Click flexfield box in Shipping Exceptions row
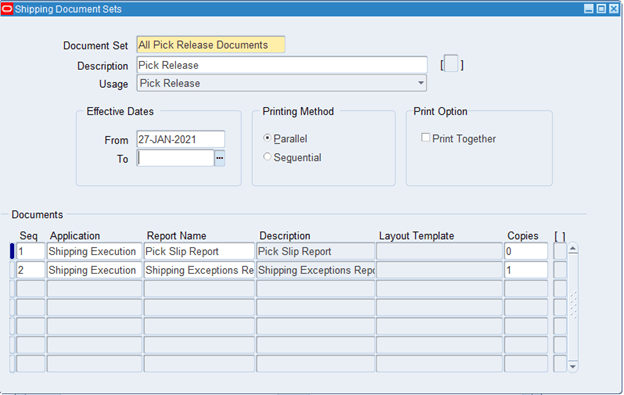The width and height of the screenshot is (624, 395). point(560,270)
